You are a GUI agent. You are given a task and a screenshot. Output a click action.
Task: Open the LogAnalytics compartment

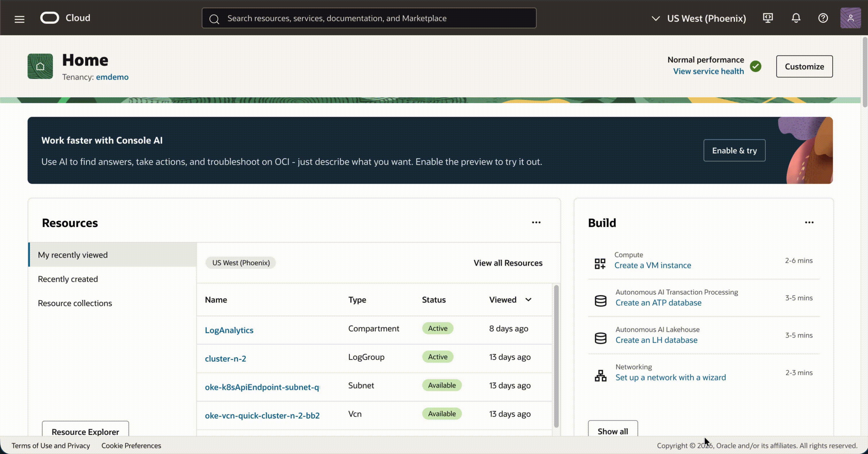click(229, 330)
